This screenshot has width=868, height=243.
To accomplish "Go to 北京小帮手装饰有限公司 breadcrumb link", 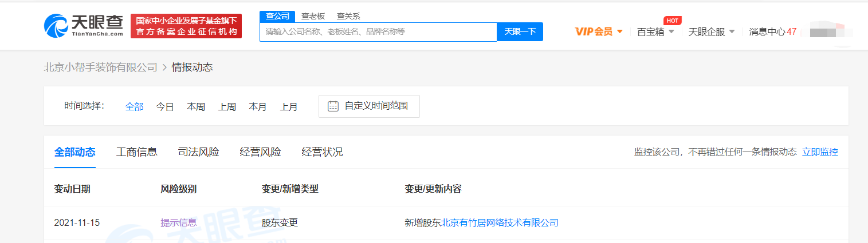I will click(101, 67).
